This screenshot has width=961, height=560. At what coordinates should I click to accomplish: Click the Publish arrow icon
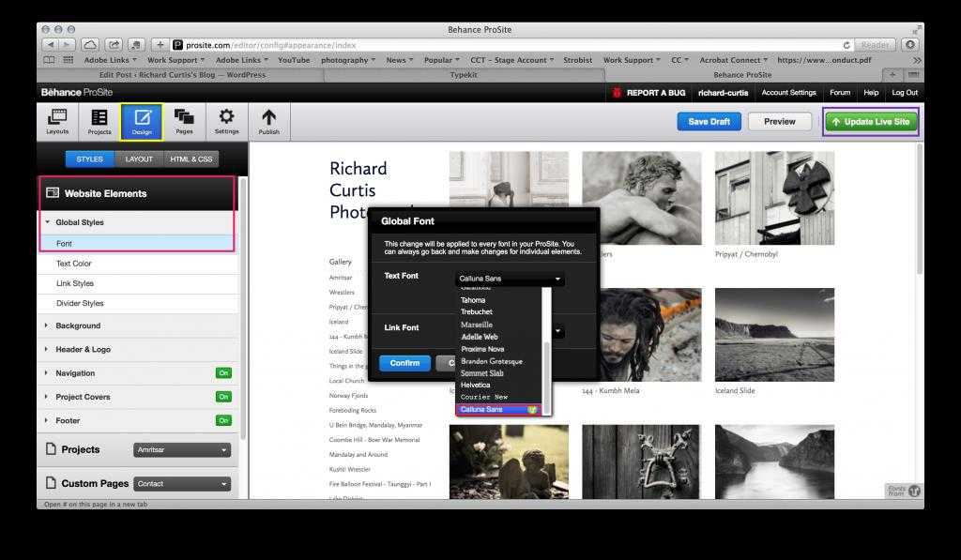pos(268,121)
